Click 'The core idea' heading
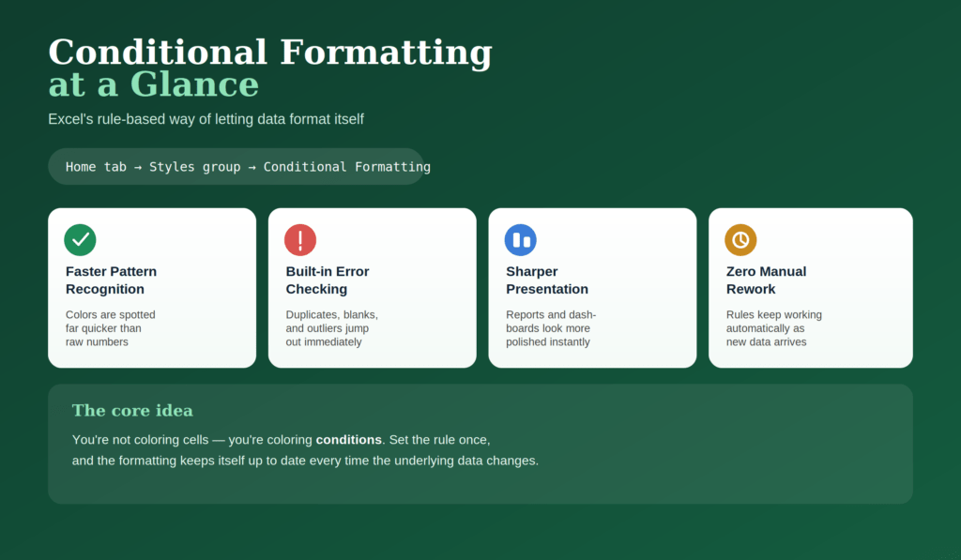The height and width of the screenshot is (560, 961). tap(132, 411)
